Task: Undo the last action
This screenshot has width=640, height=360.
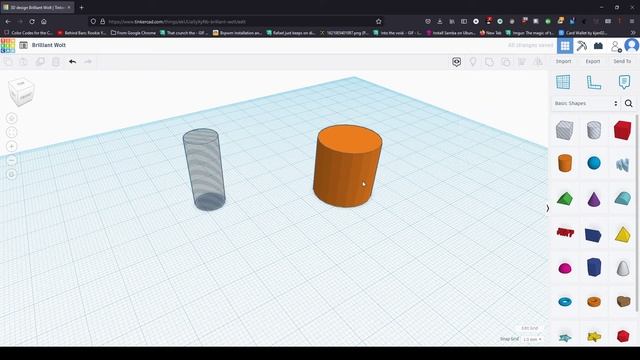Action: click(72, 62)
